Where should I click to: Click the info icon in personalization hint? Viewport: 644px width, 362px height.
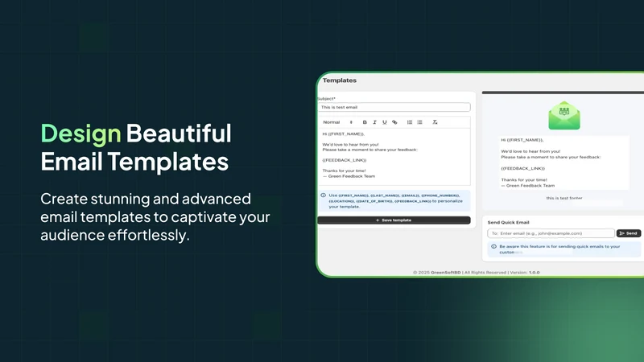click(324, 195)
